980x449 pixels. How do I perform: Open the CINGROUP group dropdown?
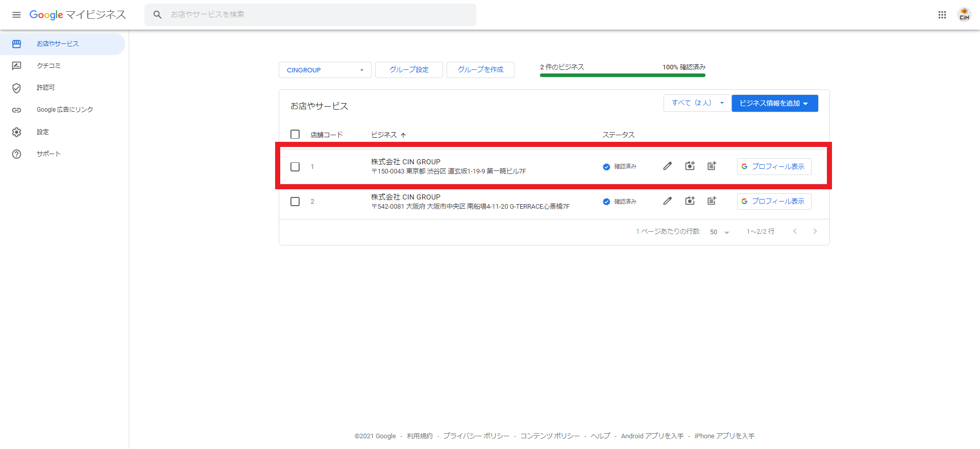point(325,70)
